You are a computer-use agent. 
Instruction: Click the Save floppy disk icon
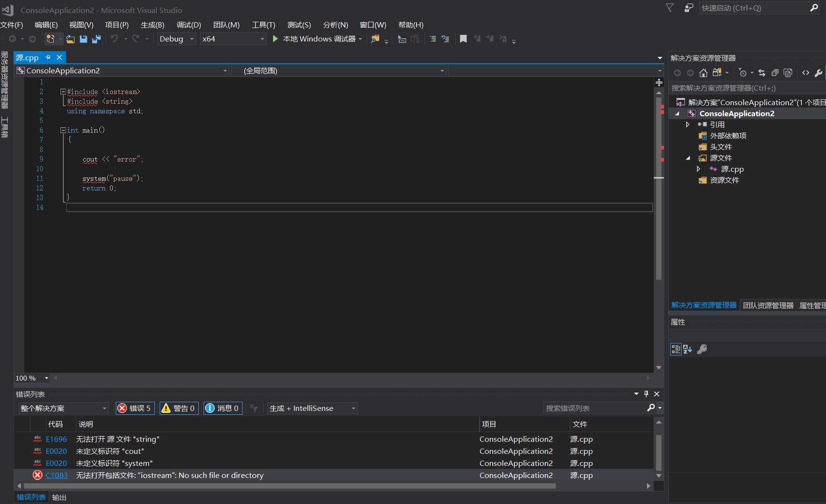[83, 39]
